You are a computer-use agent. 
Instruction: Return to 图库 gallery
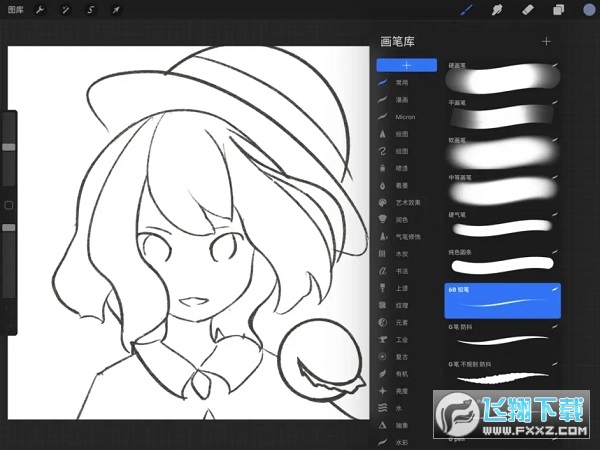point(16,10)
